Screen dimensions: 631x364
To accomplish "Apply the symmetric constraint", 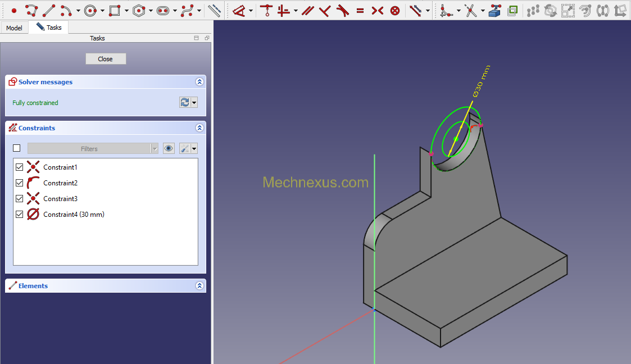I will click(378, 11).
